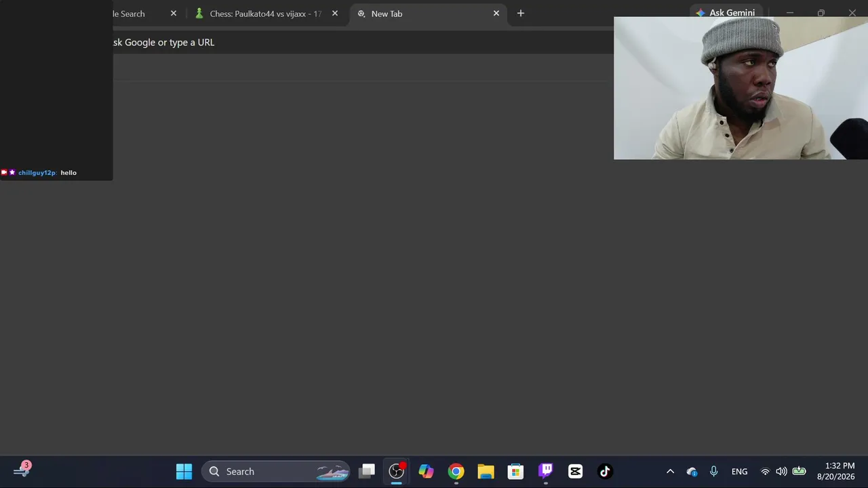Viewport: 868px width, 488px height.
Task: Click the "hello" chat message
Action: tap(68, 173)
